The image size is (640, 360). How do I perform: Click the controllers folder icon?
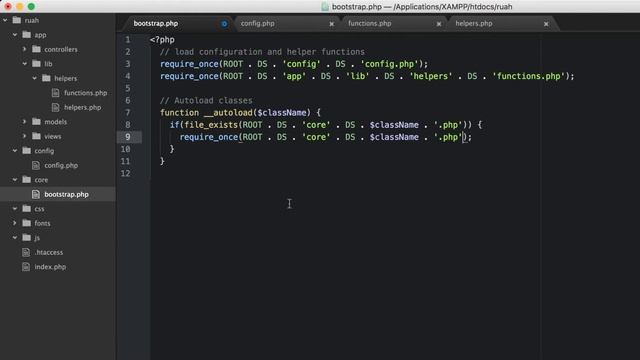click(x=36, y=49)
